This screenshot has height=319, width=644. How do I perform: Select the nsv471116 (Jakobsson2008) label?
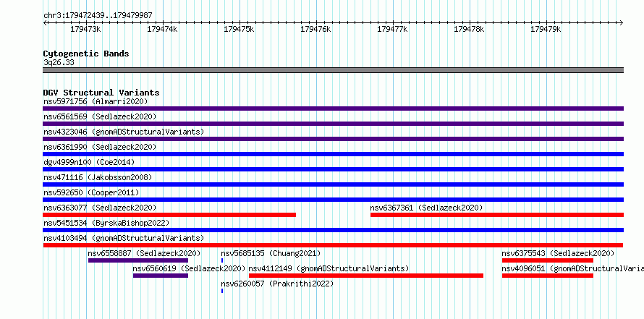tap(98, 177)
